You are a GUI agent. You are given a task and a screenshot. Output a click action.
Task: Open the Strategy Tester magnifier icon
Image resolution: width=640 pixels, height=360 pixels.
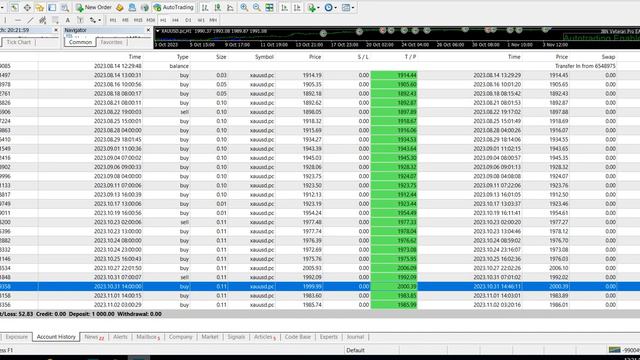tap(65, 8)
